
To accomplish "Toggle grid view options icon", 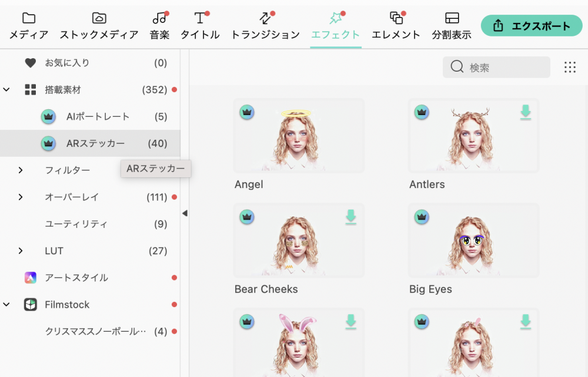I will (x=570, y=68).
